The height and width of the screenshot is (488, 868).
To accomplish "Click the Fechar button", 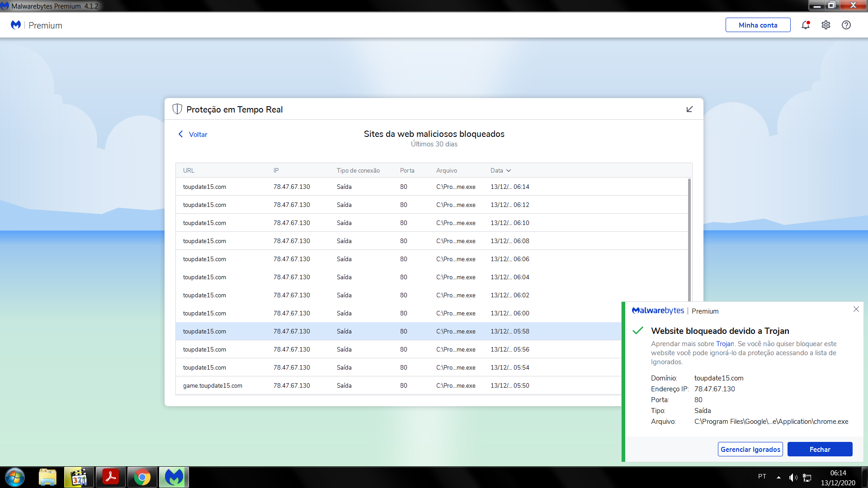I will 820,449.
